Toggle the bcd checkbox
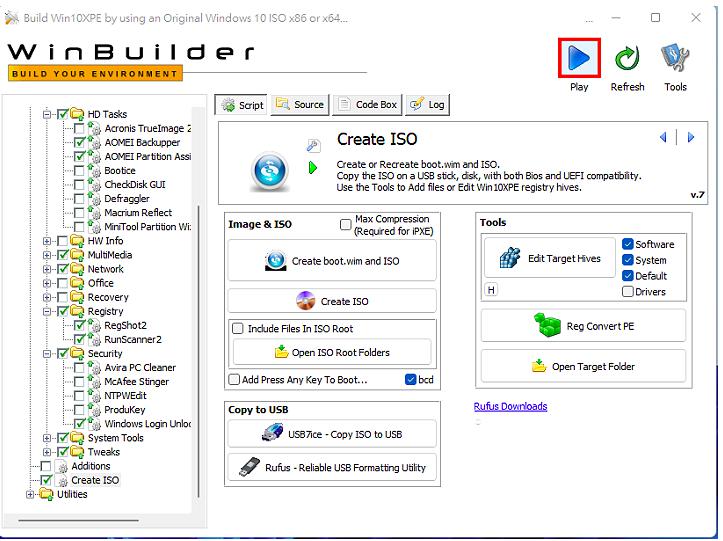 coord(411,380)
